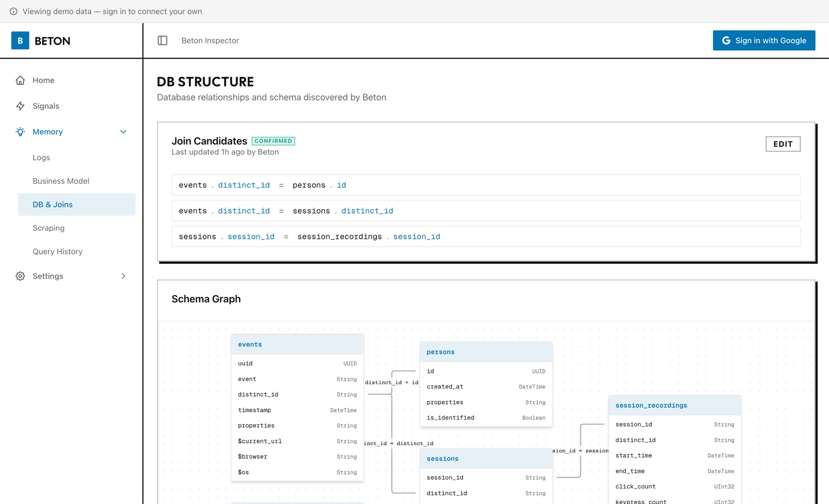Click event field in events table
829x504 pixels.
click(x=297, y=379)
